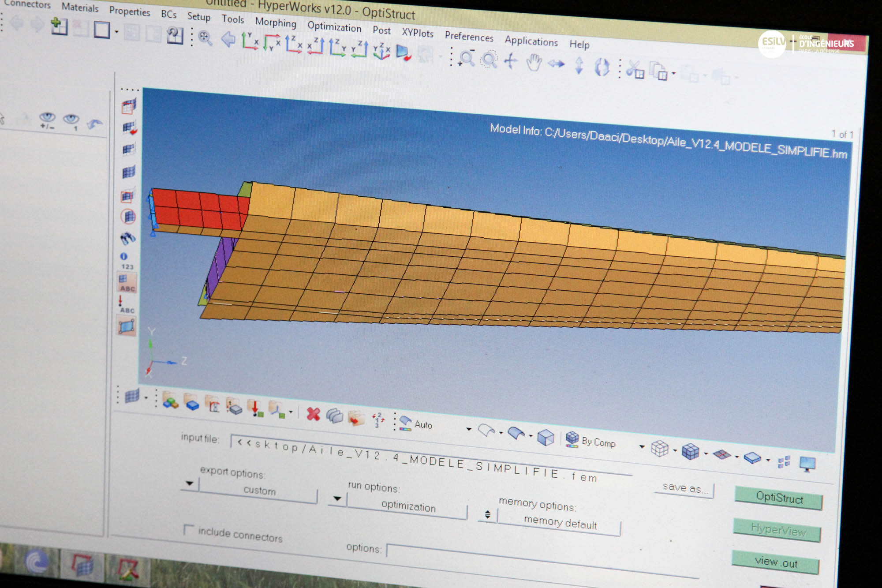Click the red X delete icon
The height and width of the screenshot is (588, 882).
pos(313,414)
